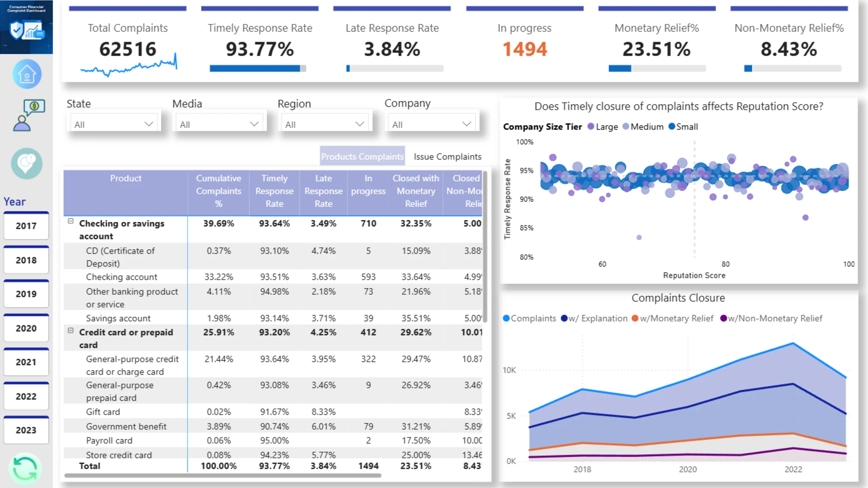Switch to the Issue Complaints tab
The height and width of the screenshot is (488, 868).
[448, 156]
